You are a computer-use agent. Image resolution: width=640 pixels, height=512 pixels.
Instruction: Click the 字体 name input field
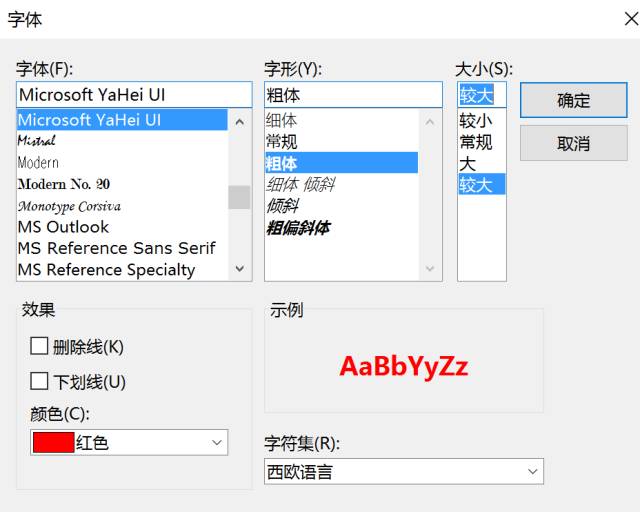coord(134,95)
